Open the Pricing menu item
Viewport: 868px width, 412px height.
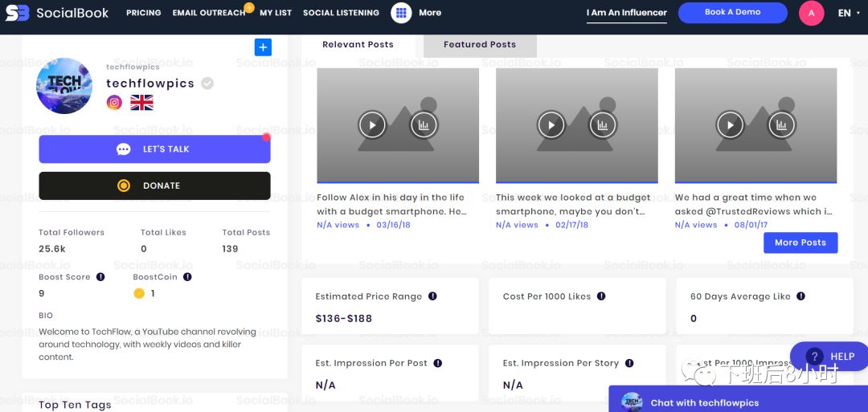143,13
